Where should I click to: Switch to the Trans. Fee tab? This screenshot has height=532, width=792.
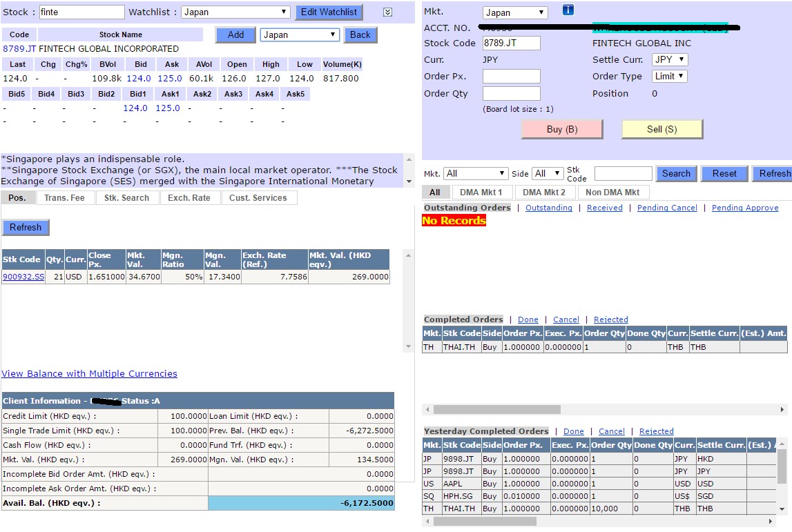tap(64, 198)
